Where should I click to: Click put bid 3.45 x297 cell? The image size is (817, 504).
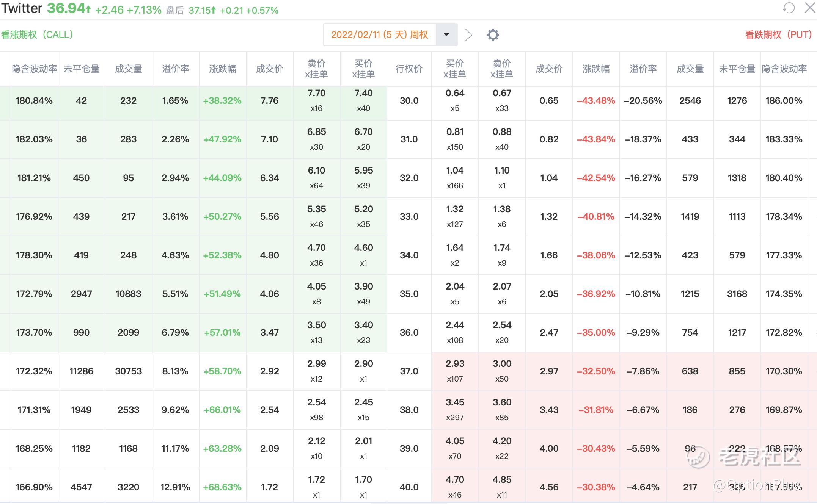[x=455, y=410]
